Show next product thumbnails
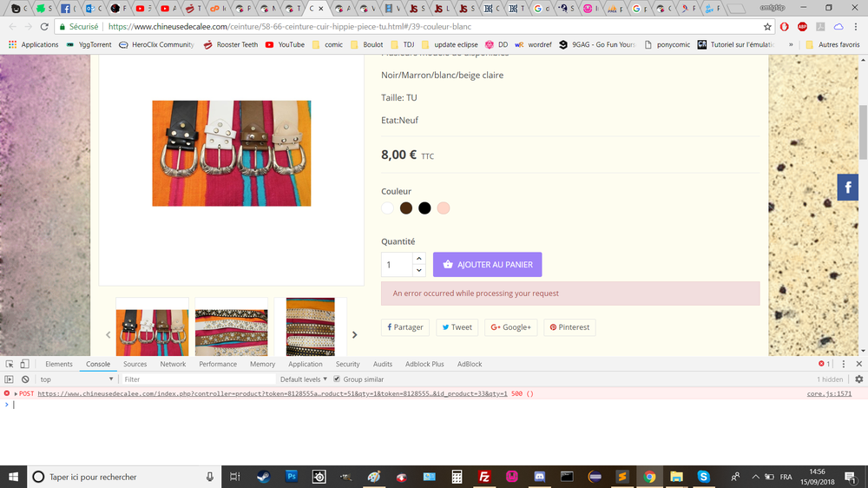868x488 pixels. 355,334
